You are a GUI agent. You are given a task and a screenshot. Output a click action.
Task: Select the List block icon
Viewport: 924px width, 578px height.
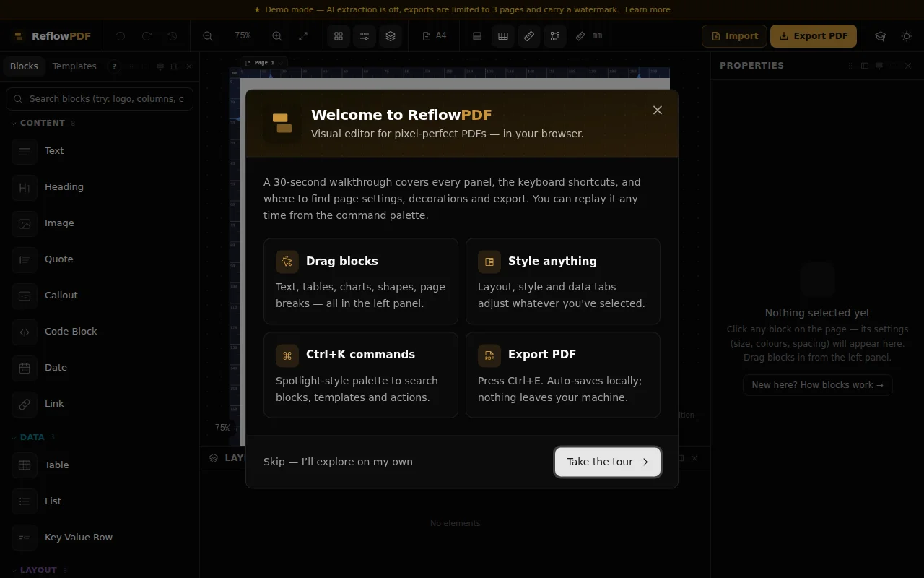25,501
